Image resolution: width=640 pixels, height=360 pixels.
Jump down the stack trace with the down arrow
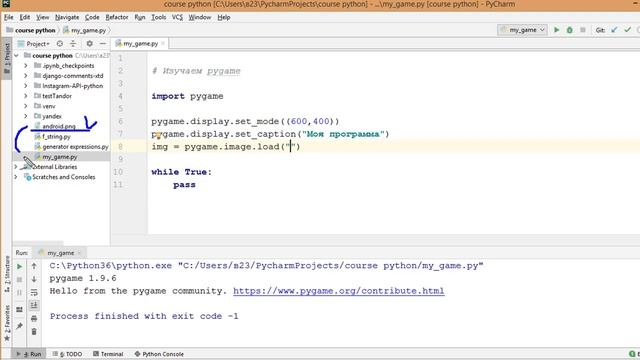(x=34, y=279)
